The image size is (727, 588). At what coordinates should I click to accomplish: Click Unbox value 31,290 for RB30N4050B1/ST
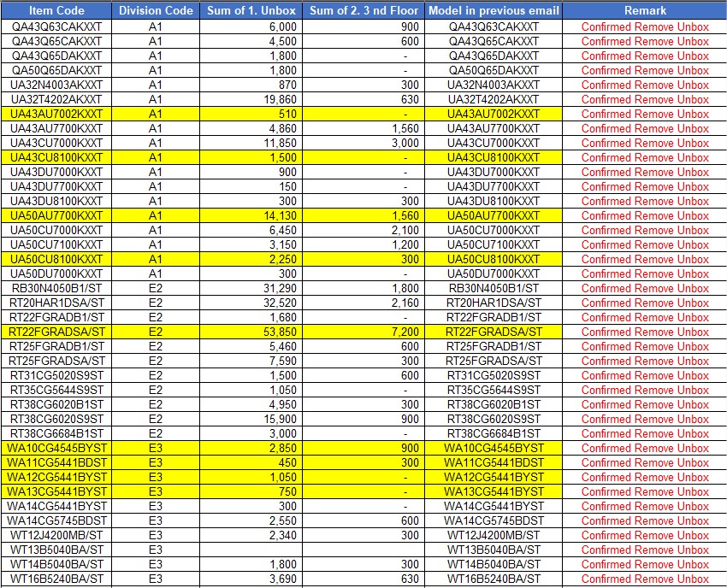point(251,288)
